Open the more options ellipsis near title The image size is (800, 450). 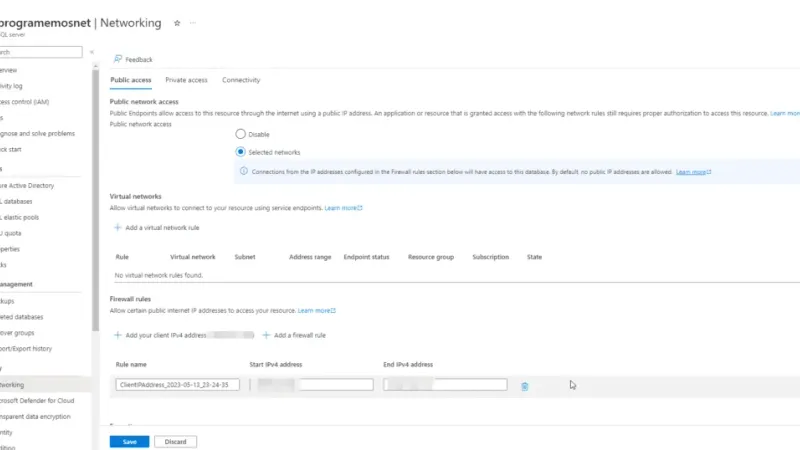193,22
